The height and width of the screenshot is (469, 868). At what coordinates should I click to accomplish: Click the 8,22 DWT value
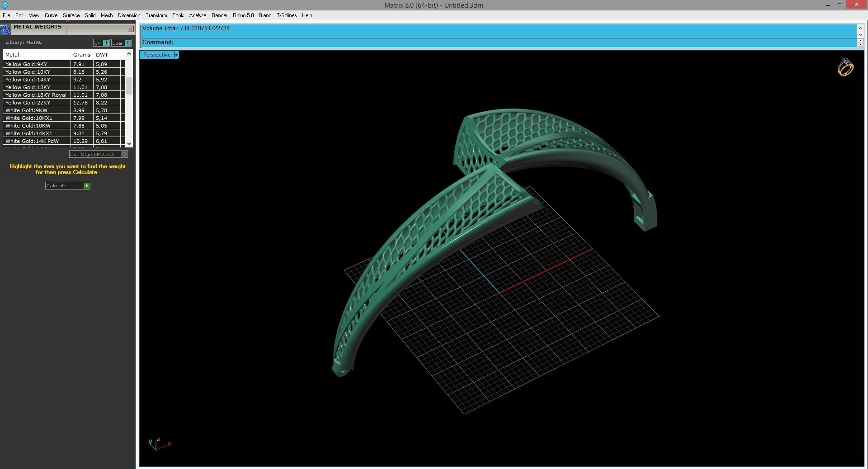pos(101,103)
